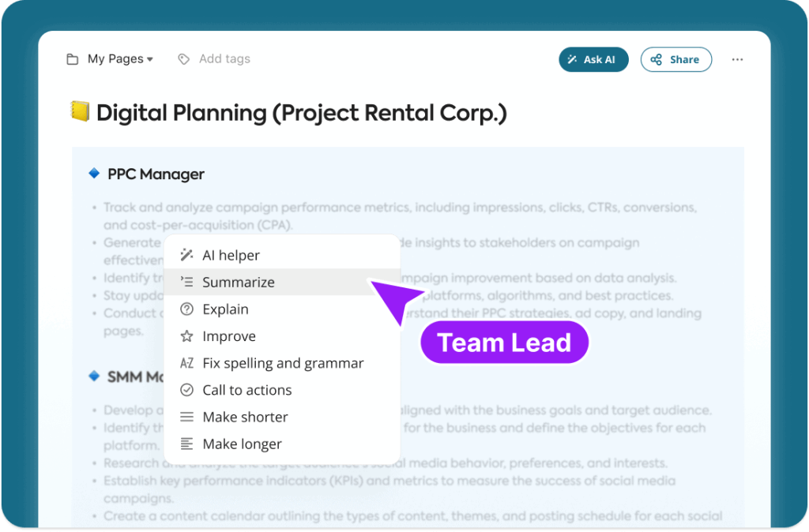The image size is (809, 532).
Task: Click the checkmark circle icon beside Call to actions
Action: (186, 390)
